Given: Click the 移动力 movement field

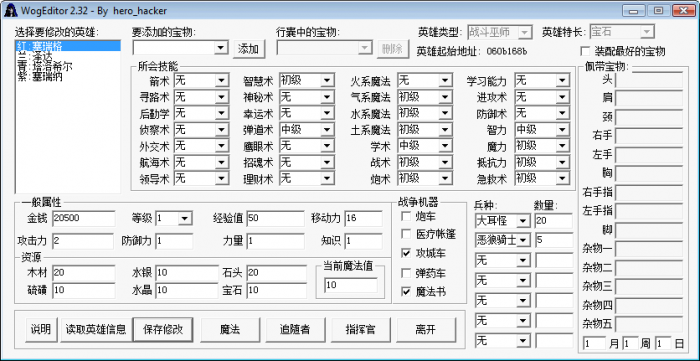Looking at the screenshot, I should click(363, 219).
